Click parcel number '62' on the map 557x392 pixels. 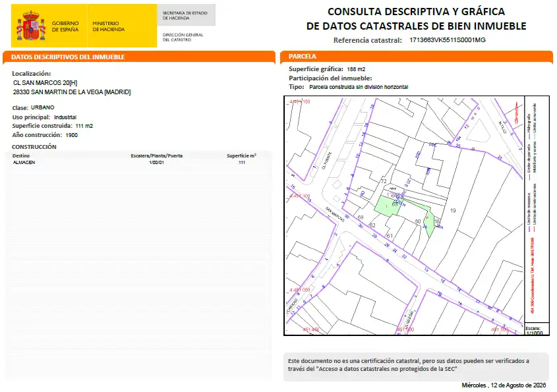point(372,225)
